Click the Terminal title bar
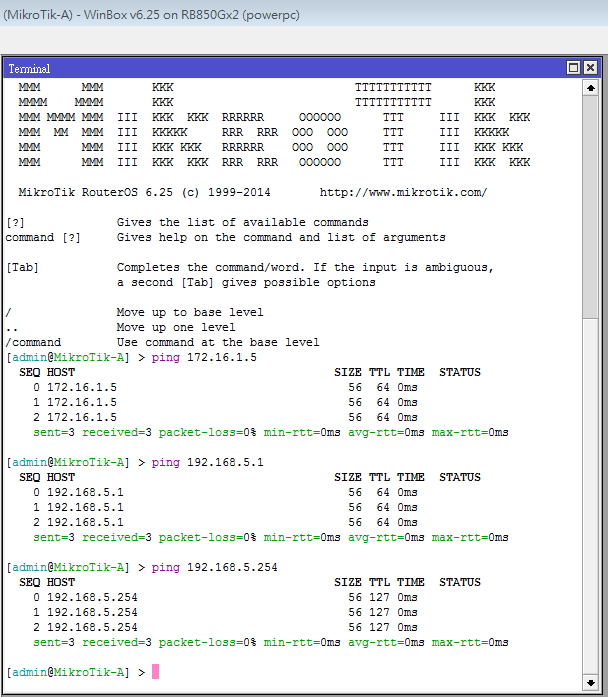This screenshot has width=608, height=697. click(284, 68)
